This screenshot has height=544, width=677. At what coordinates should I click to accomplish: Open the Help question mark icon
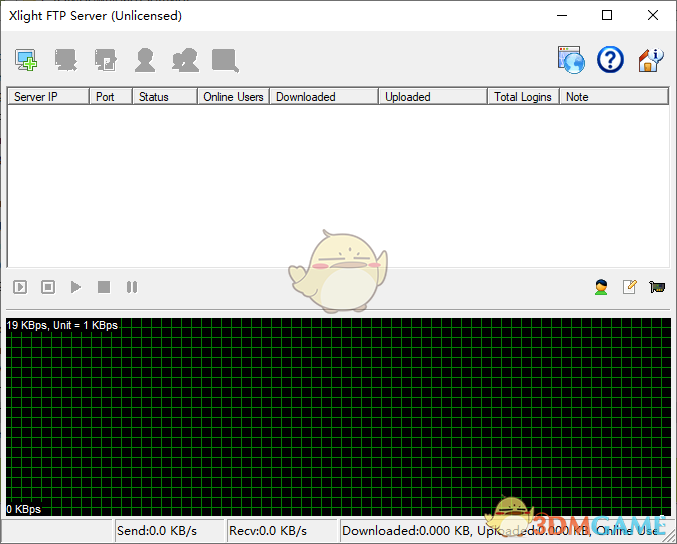pos(610,60)
